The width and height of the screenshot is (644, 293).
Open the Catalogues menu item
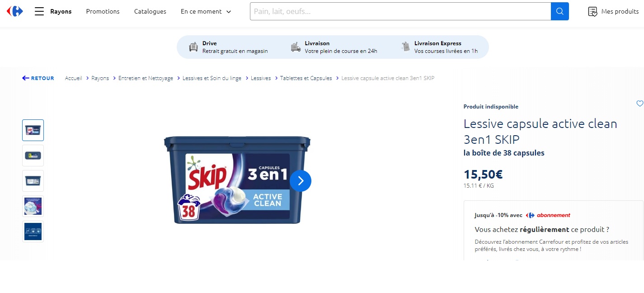[x=150, y=11]
